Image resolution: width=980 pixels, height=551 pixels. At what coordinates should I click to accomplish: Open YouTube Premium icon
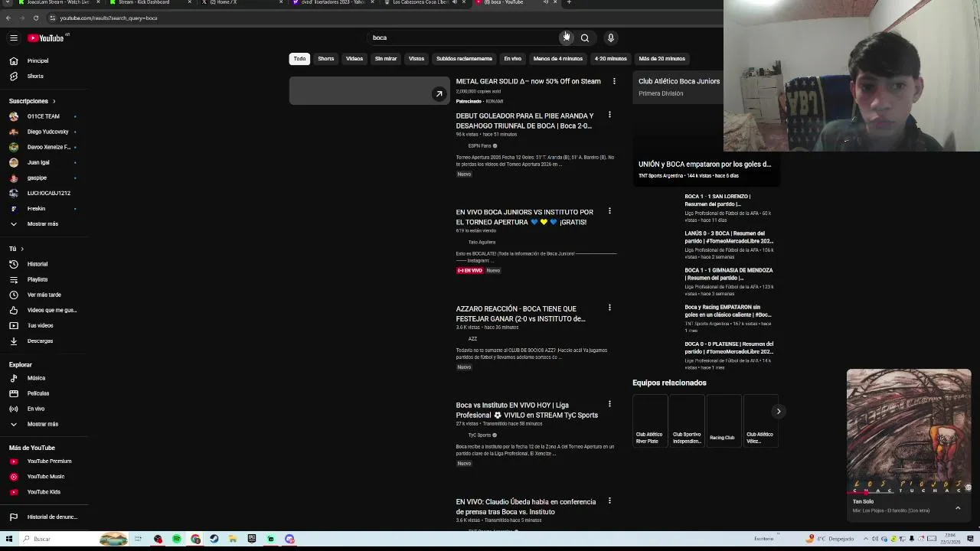click(x=14, y=461)
